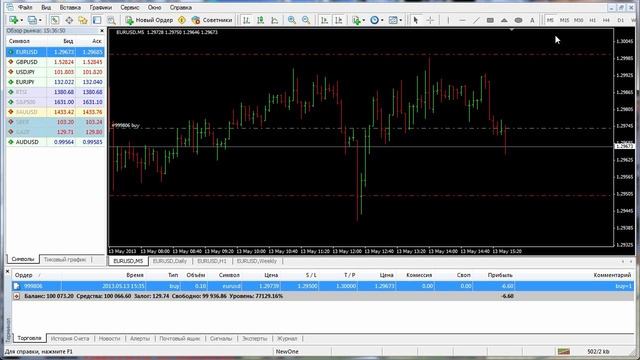The height and width of the screenshot is (360, 640).
Task: Expand the Indicators dropdown arrow
Action: (x=364, y=20)
